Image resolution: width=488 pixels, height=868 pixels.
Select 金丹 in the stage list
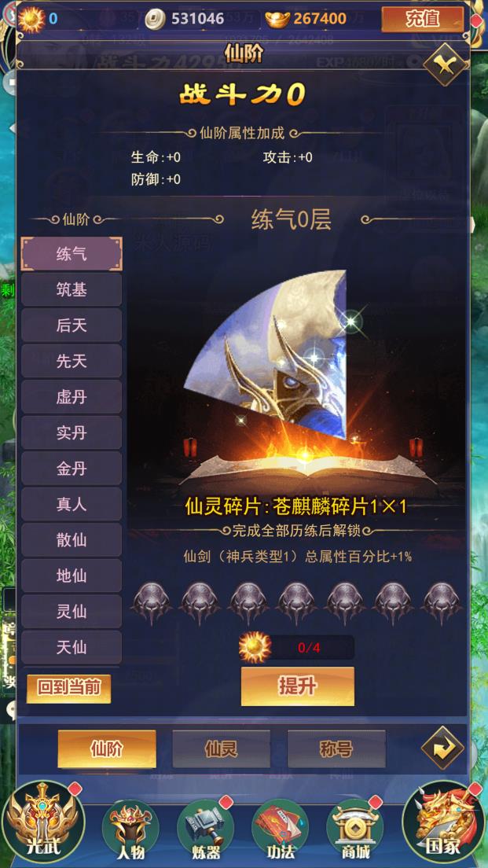[72, 469]
